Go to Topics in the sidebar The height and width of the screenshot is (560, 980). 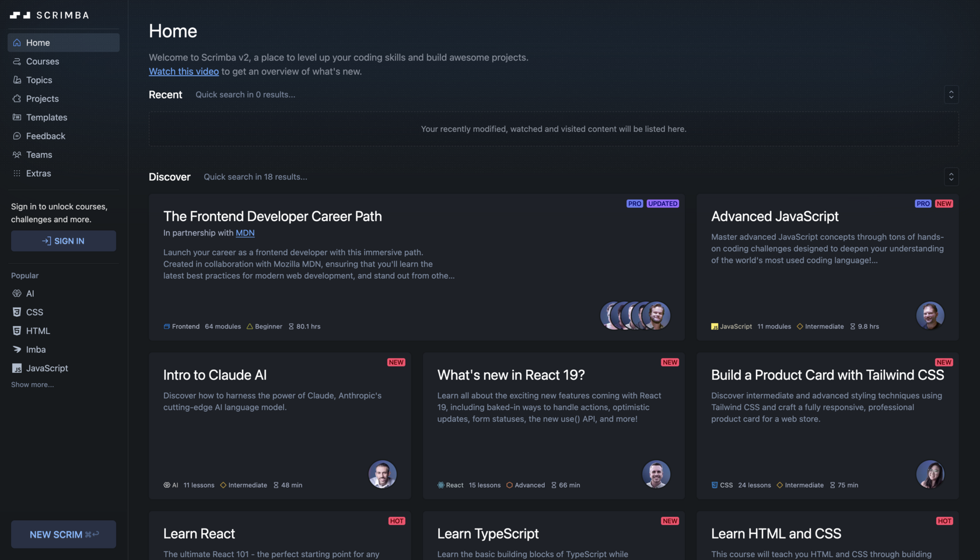pyautogui.click(x=64, y=80)
